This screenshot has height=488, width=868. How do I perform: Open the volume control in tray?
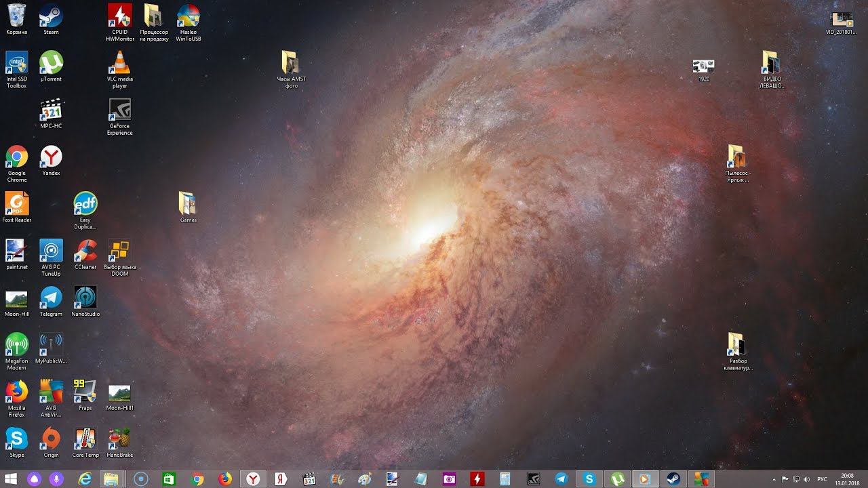point(806,479)
